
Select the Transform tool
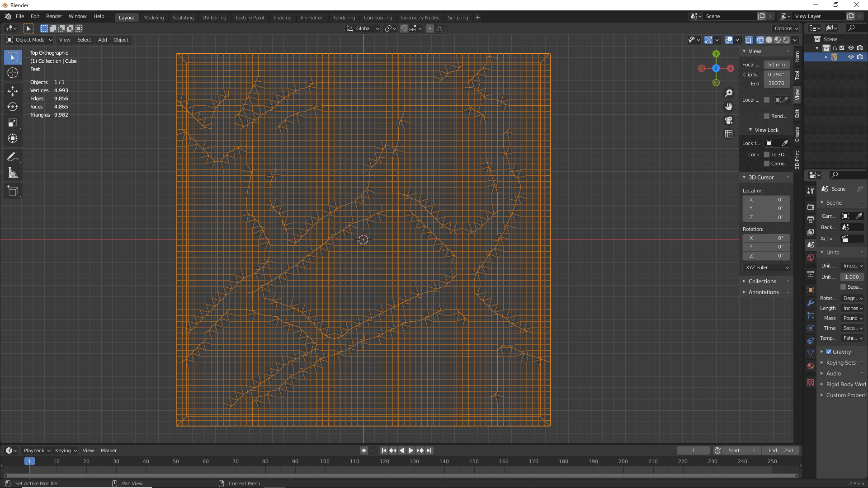coord(13,139)
